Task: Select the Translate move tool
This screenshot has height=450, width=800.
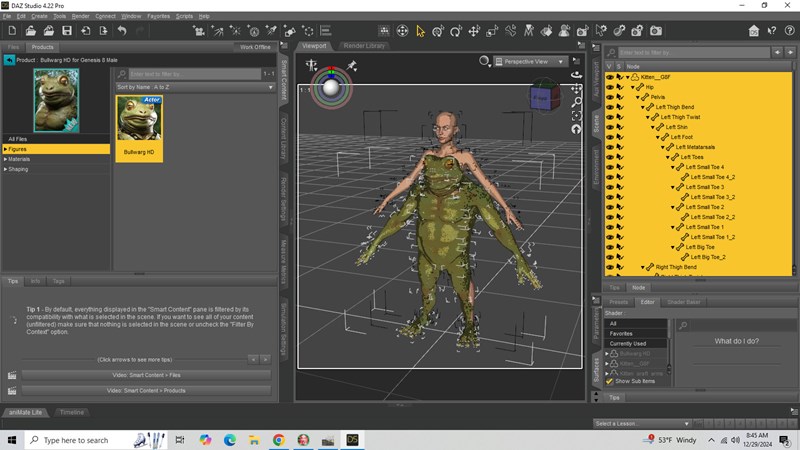Action: 474,31
